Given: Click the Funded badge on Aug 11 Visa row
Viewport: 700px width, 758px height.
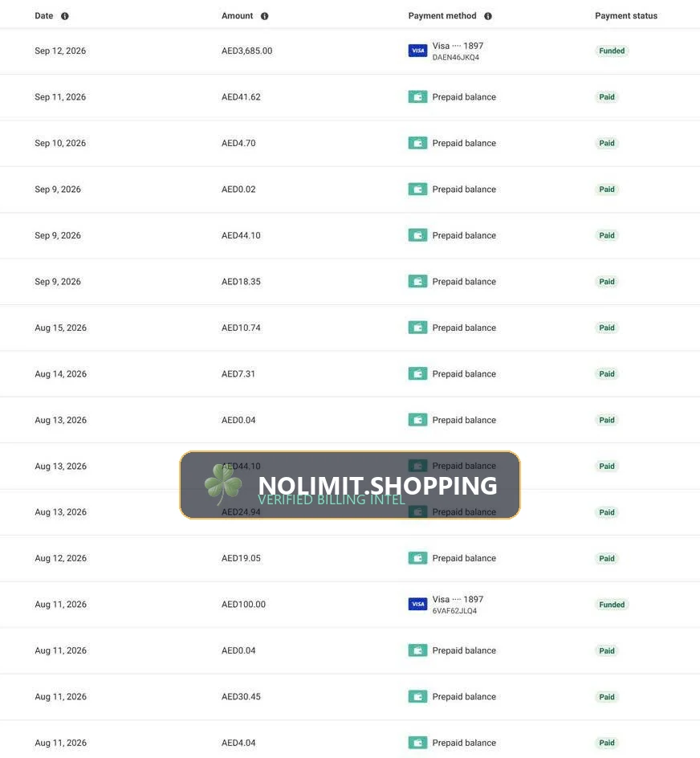Looking at the screenshot, I should [612, 605].
